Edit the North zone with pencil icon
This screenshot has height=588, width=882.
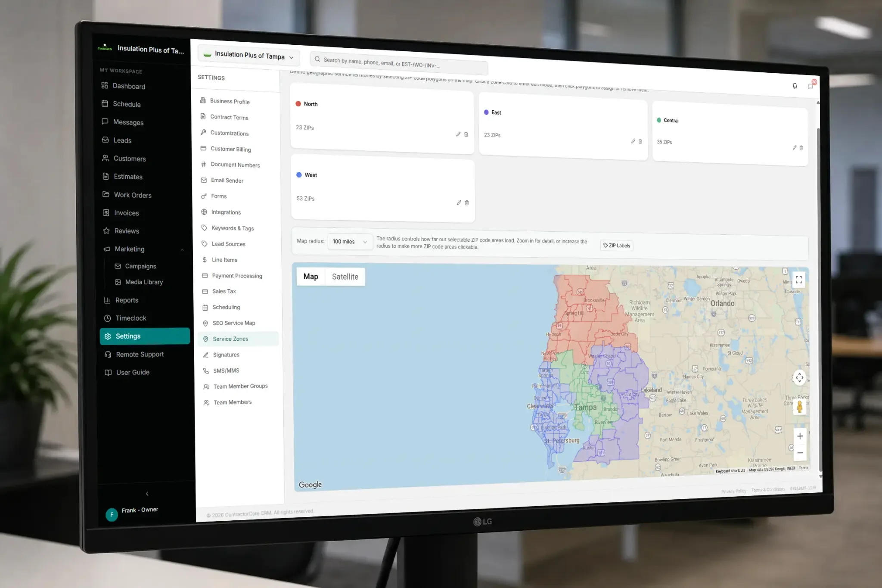(x=458, y=134)
